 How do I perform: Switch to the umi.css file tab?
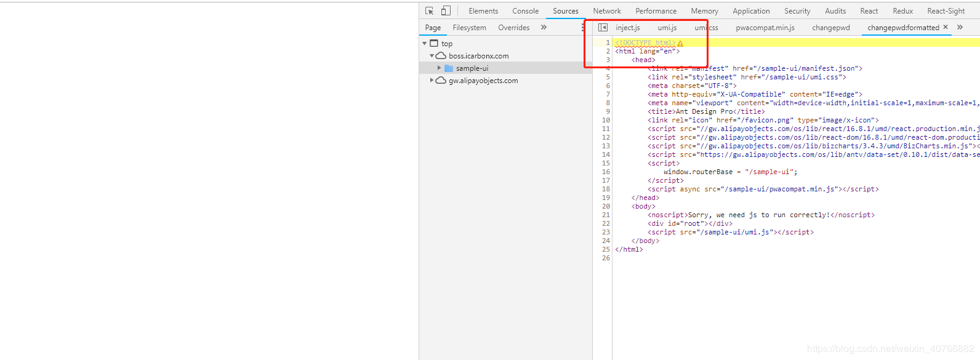[x=706, y=28]
